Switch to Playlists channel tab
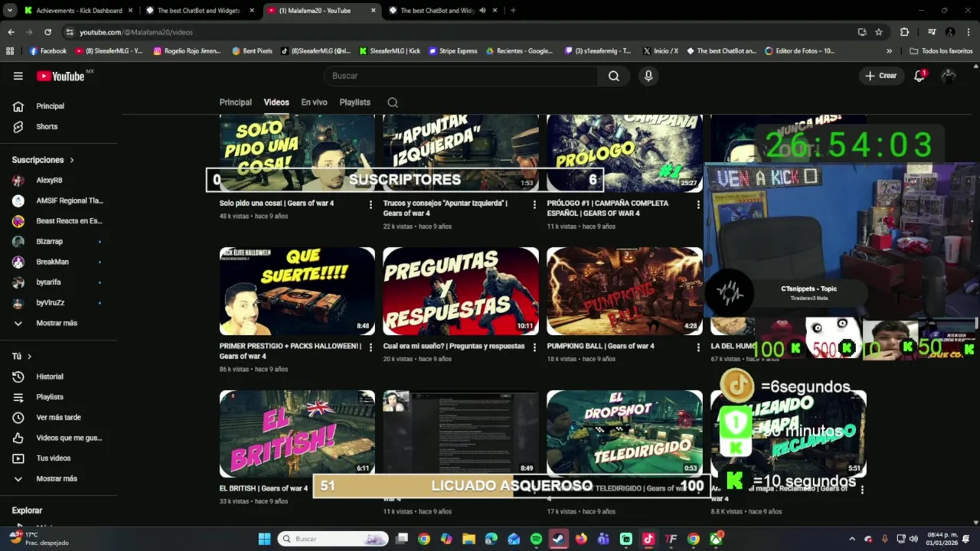The height and width of the screenshot is (551, 980). [x=354, y=103]
